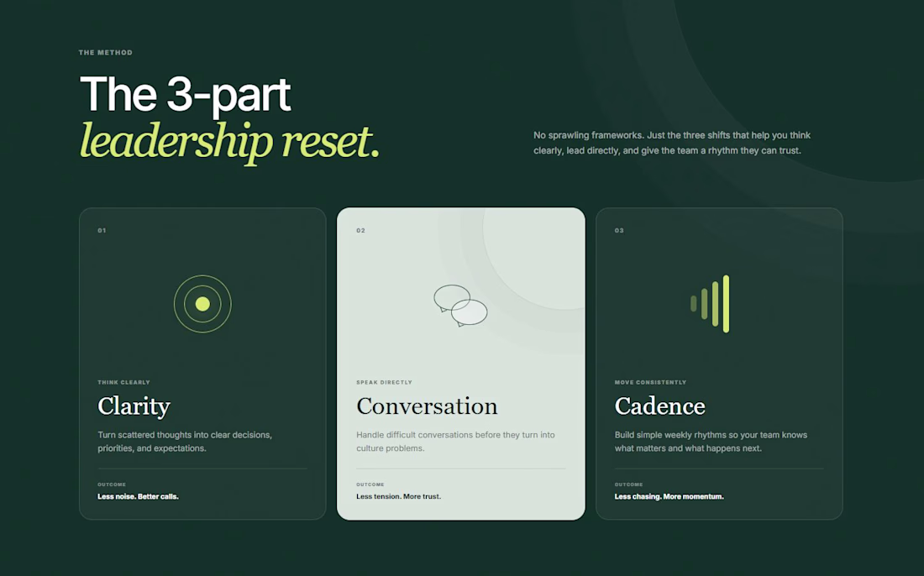
Task: Click the 'SPEAK DIRECTLY' label
Action: 384,382
